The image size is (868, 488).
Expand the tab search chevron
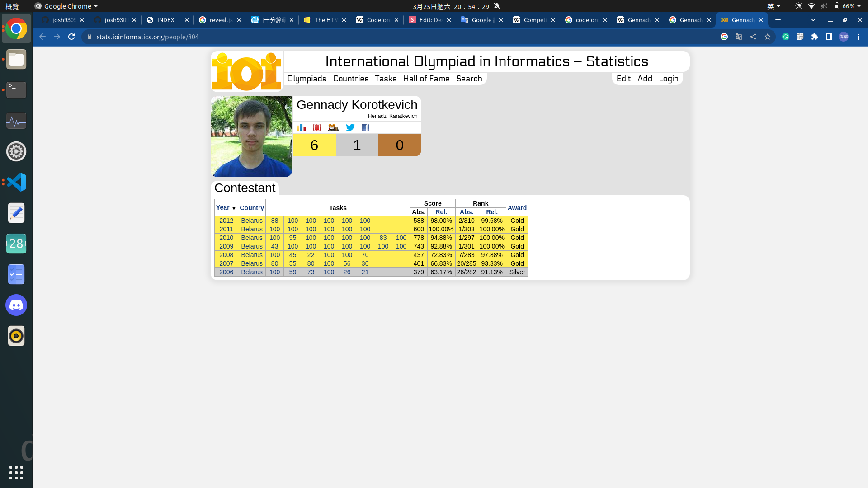point(813,20)
